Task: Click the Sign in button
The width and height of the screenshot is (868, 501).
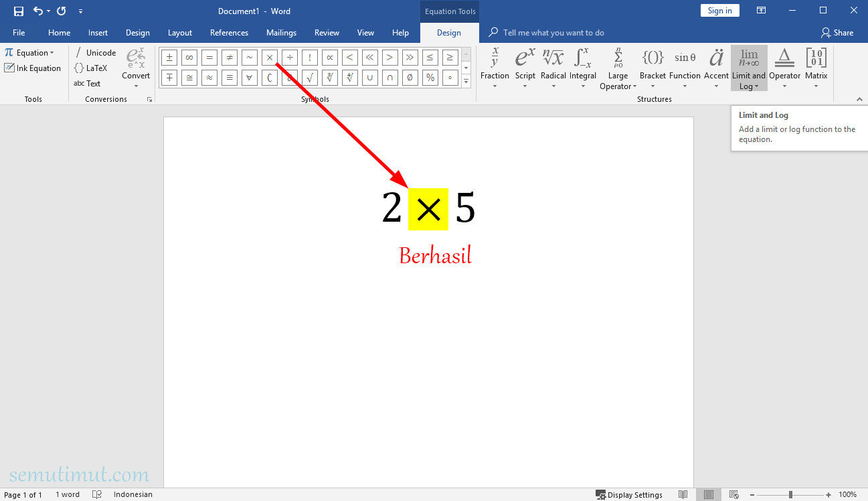Action: click(719, 10)
